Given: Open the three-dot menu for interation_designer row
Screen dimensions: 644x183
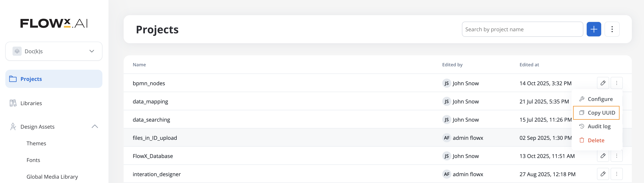Looking at the screenshot, I should pos(616,174).
